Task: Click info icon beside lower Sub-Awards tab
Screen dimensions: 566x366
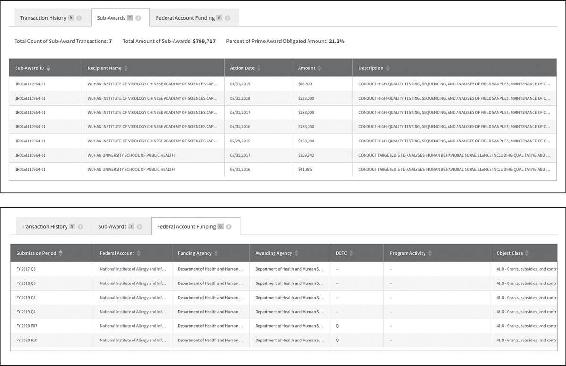Action: coord(139,227)
